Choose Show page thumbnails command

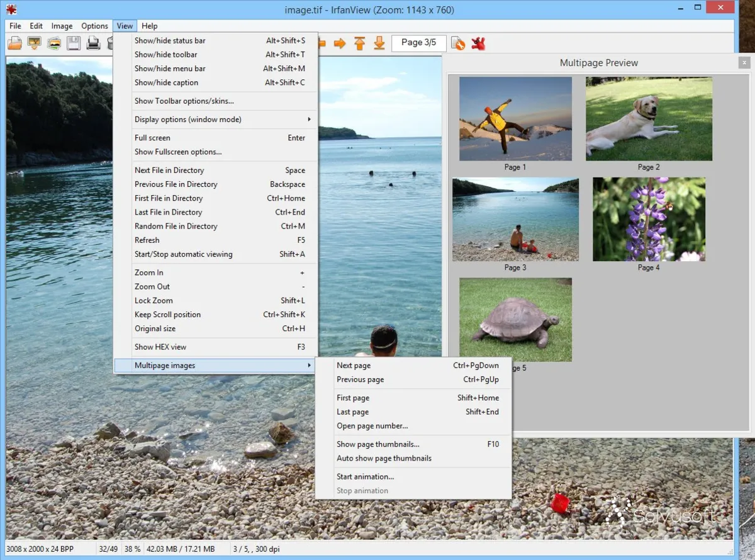click(377, 444)
